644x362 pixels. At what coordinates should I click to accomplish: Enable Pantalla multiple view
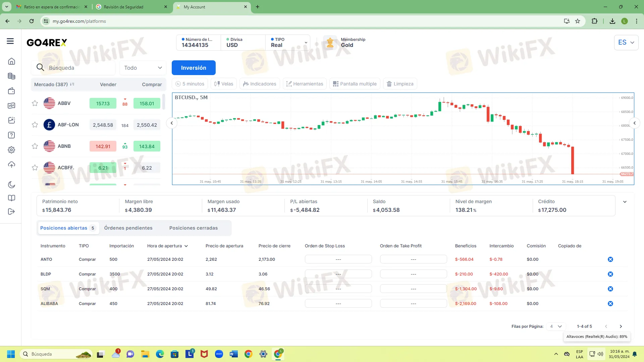click(355, 84)
